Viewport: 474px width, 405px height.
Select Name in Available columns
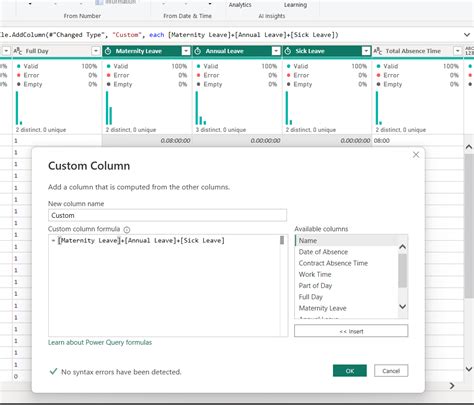coord(346,241)
